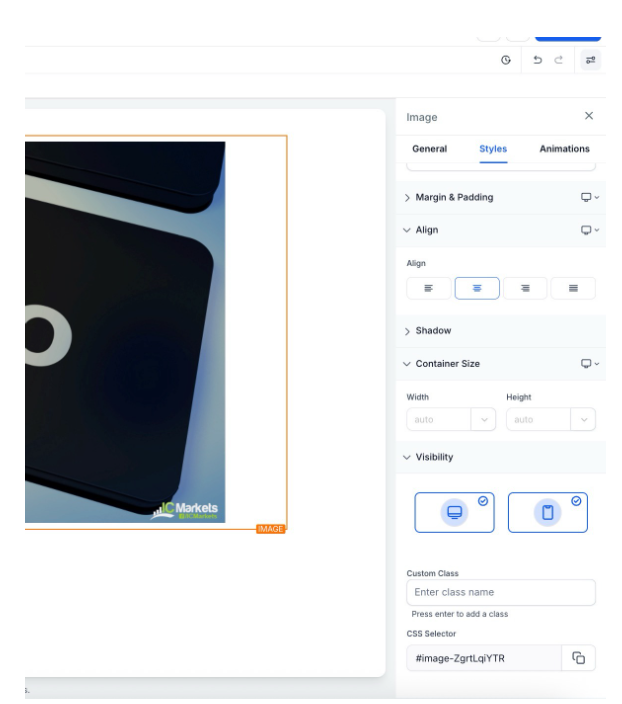Expand the Shadow section
Viewport: 622px width, 704px height.
point(433,331)
